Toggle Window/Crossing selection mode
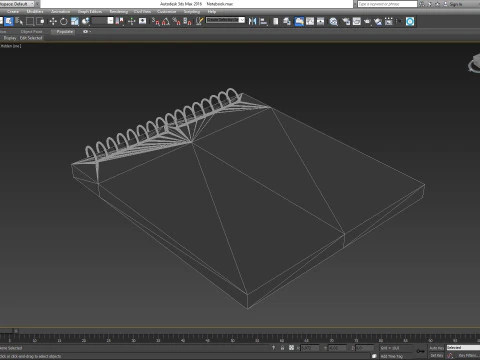The height and width of the screenshot is (360, 480). (x=40, y=21)
